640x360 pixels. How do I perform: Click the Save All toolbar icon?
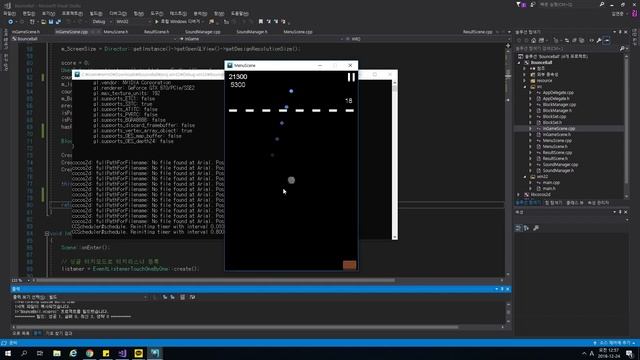click(x=58, y=22)
